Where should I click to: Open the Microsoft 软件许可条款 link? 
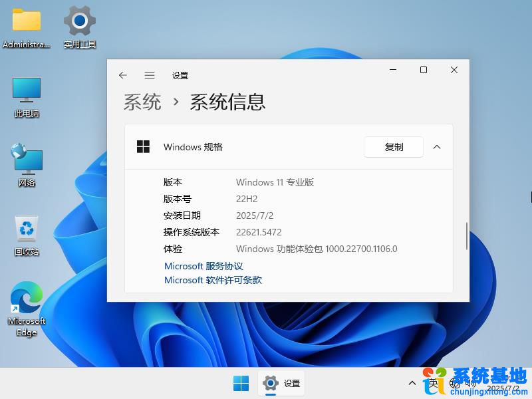(213, 280)
